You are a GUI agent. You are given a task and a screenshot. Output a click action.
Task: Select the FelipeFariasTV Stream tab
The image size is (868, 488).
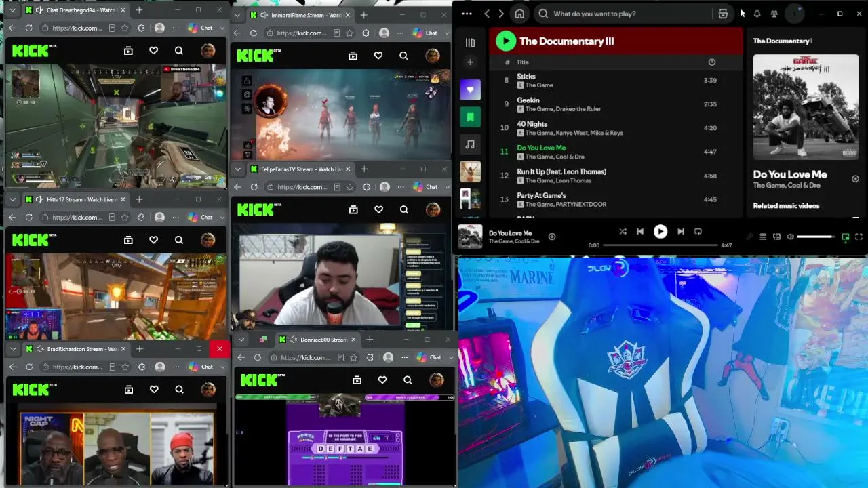299,169
